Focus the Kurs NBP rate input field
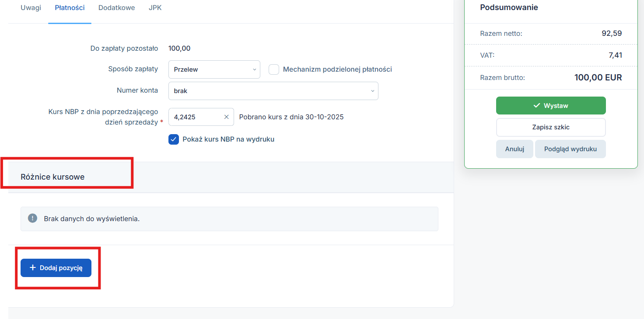This screenshot has width=644, height=319. tap(197, 117)
